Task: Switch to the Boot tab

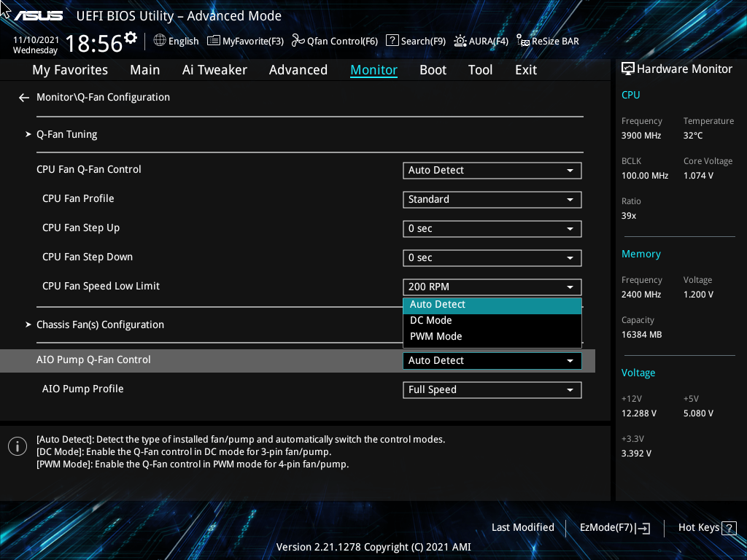Action: tap(433, 70)
